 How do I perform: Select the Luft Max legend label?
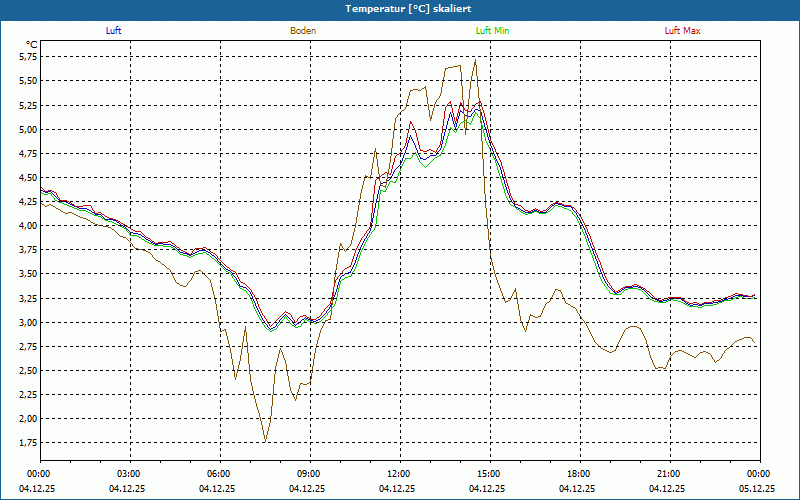click(683, 31)
